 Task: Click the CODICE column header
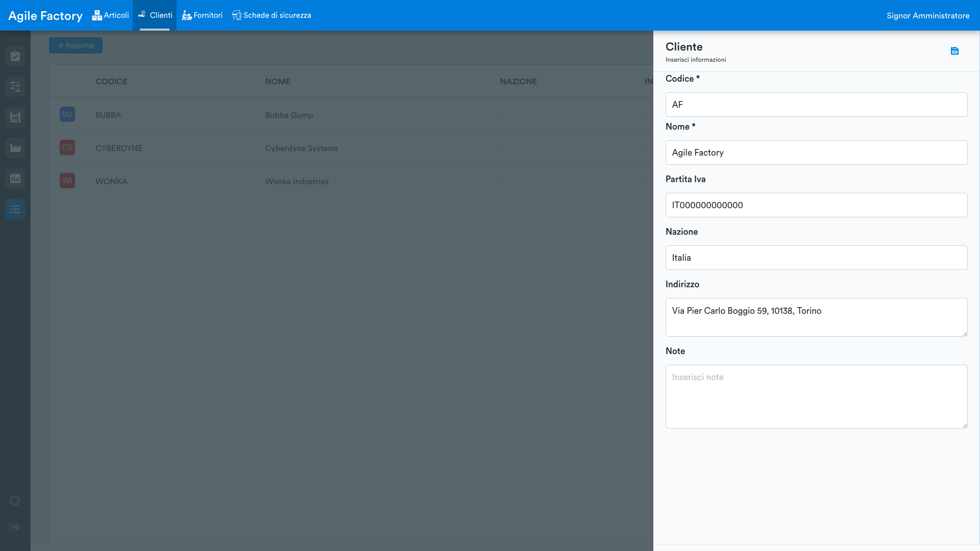point(111,82)
